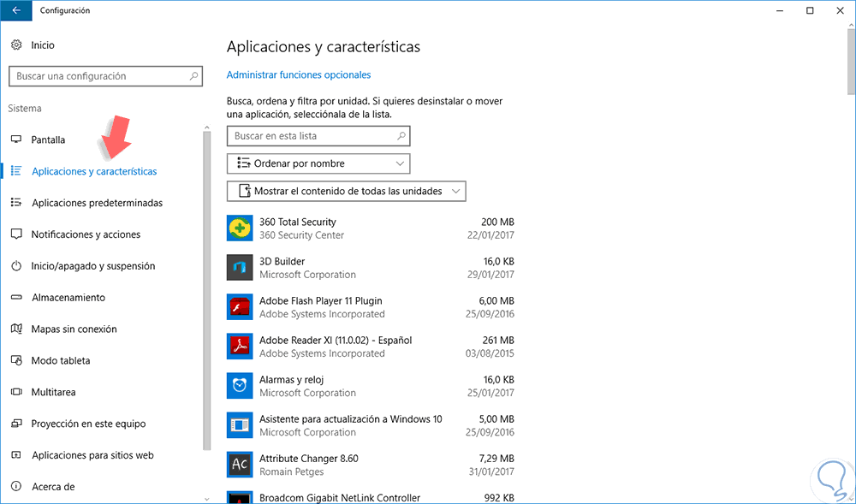Viewport: 856px width, 504px height.
Task: Click the Proyección en este equipo icon
Action: [x=16, y=424]
